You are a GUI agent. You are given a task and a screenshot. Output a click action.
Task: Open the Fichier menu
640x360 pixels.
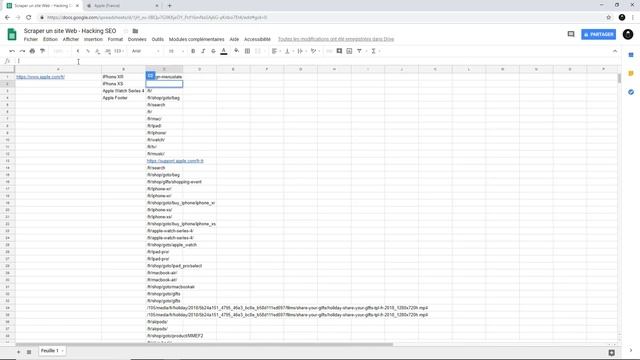point(31,39)
